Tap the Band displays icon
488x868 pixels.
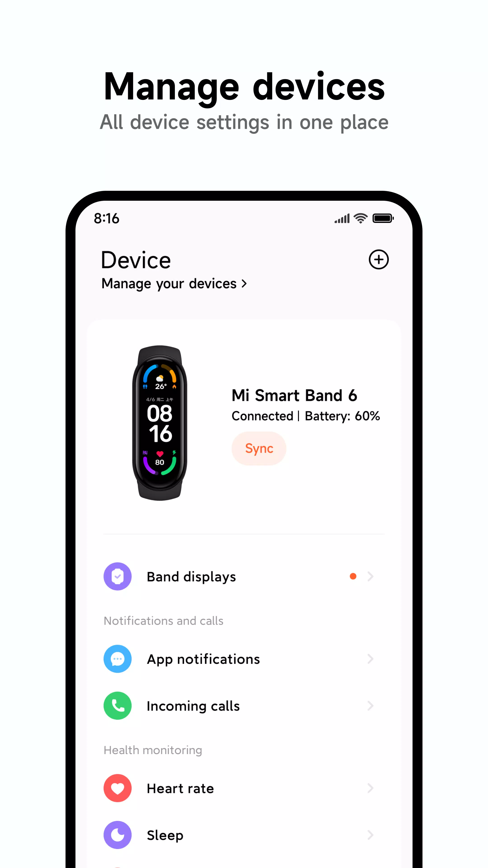(118, 576)
